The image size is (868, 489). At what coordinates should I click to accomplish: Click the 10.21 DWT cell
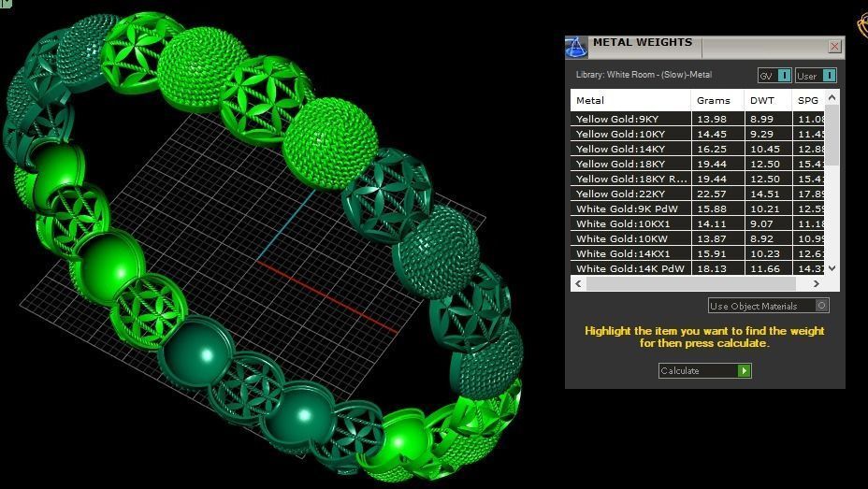768,209
